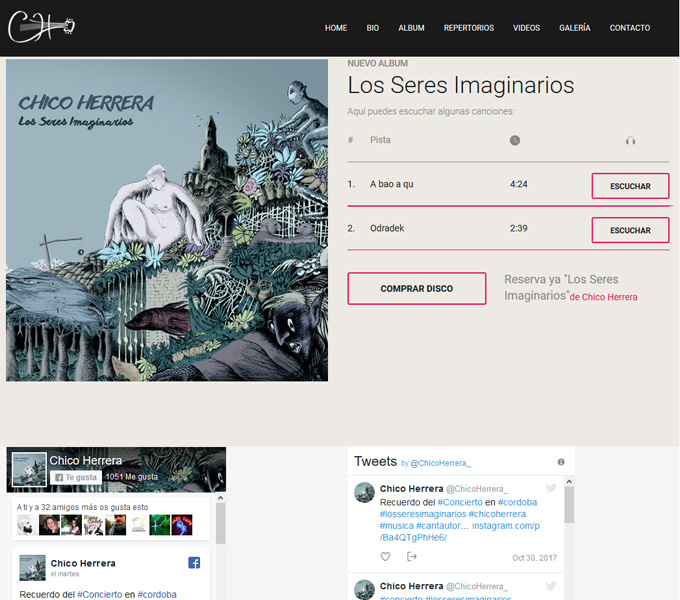Open #cordoba hashtag in first tweet
This screenshot has width=680, height=600.
click(517, 502)
